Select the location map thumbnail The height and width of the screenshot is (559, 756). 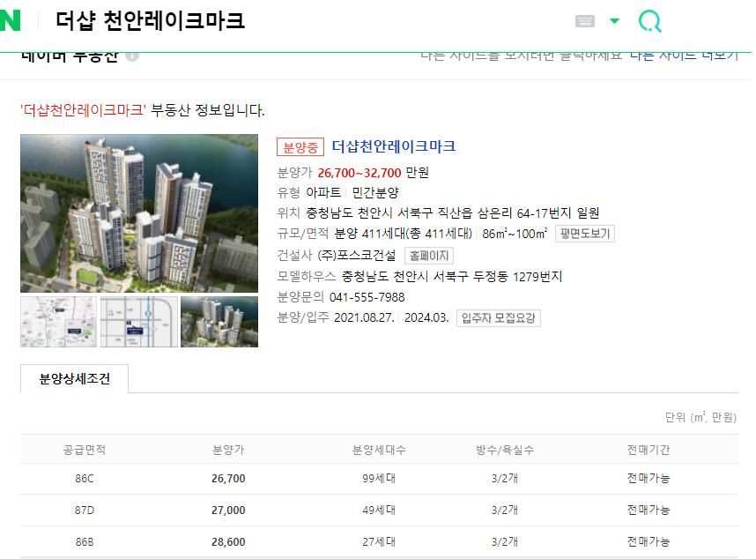tap(58, 322)
